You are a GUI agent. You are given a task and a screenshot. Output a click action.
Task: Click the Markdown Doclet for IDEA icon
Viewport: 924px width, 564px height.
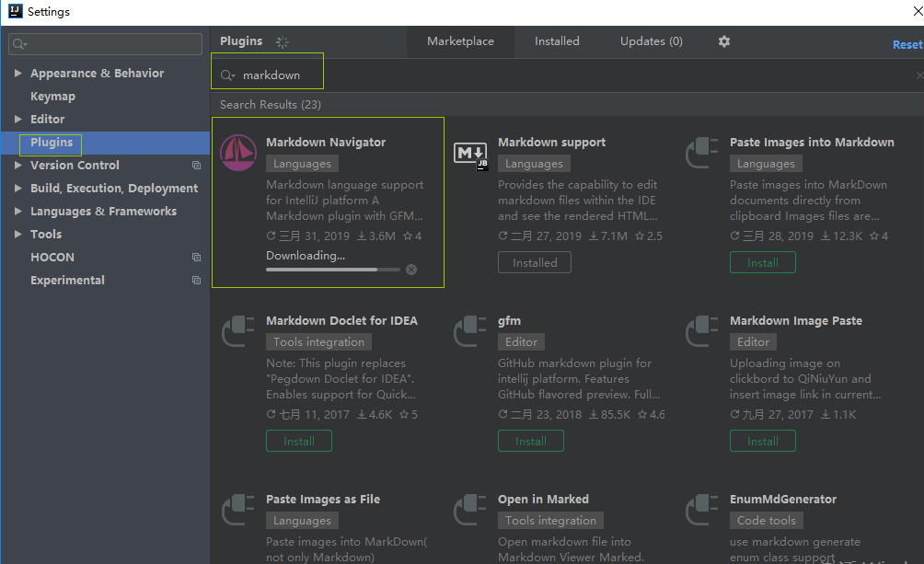point(237,331)
